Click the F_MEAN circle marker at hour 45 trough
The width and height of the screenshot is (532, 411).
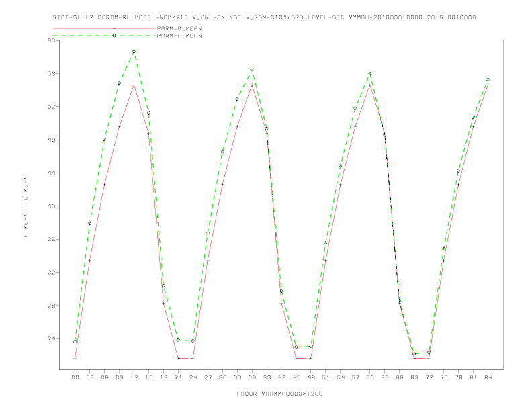pos(296,347)
